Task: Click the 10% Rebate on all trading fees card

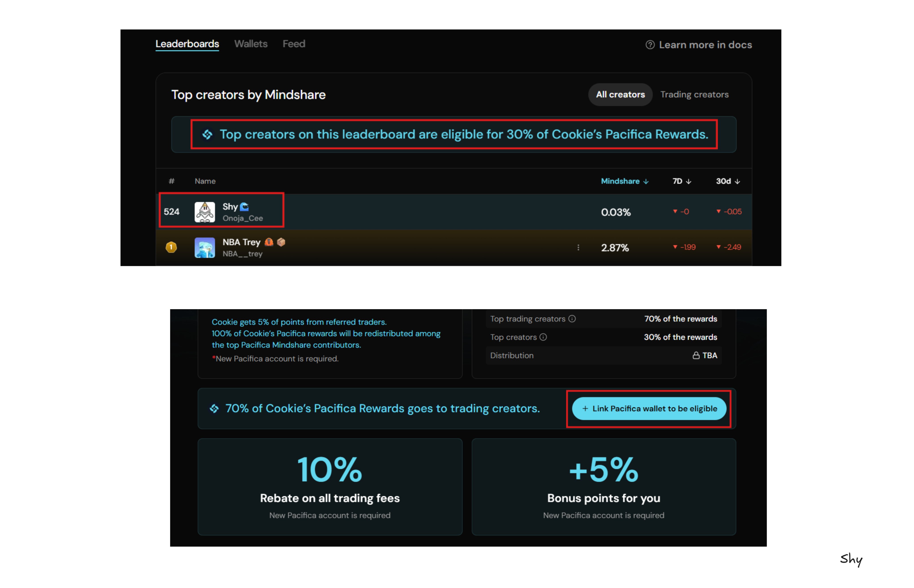Action: point(330,487)
